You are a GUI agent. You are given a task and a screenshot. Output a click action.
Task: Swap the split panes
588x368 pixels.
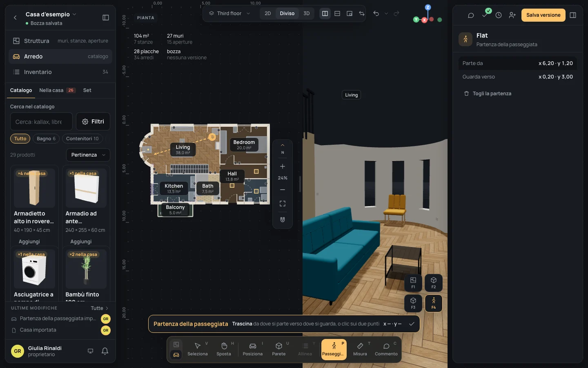[x=362, y=13]
